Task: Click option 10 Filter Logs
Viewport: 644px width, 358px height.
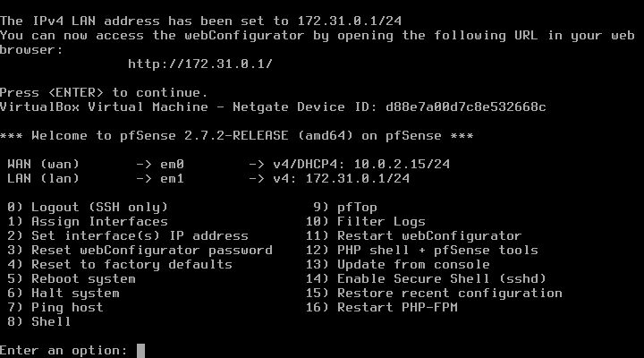Action: [x=366, y=222]
